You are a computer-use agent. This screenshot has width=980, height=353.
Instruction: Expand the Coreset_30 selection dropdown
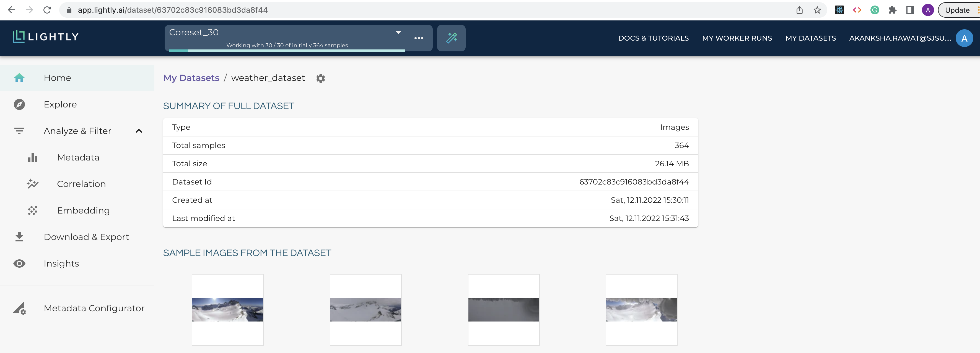(398, 33)
